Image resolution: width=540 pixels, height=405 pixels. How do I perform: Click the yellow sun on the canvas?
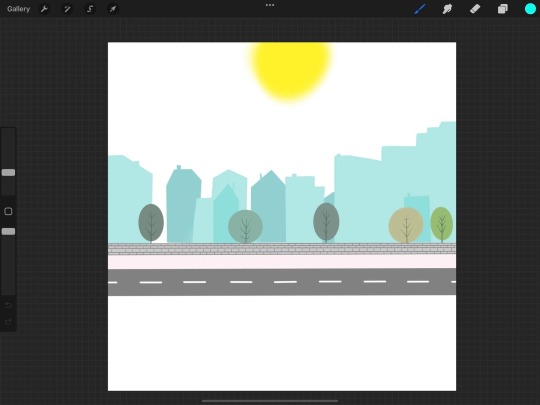click(291, 71)
